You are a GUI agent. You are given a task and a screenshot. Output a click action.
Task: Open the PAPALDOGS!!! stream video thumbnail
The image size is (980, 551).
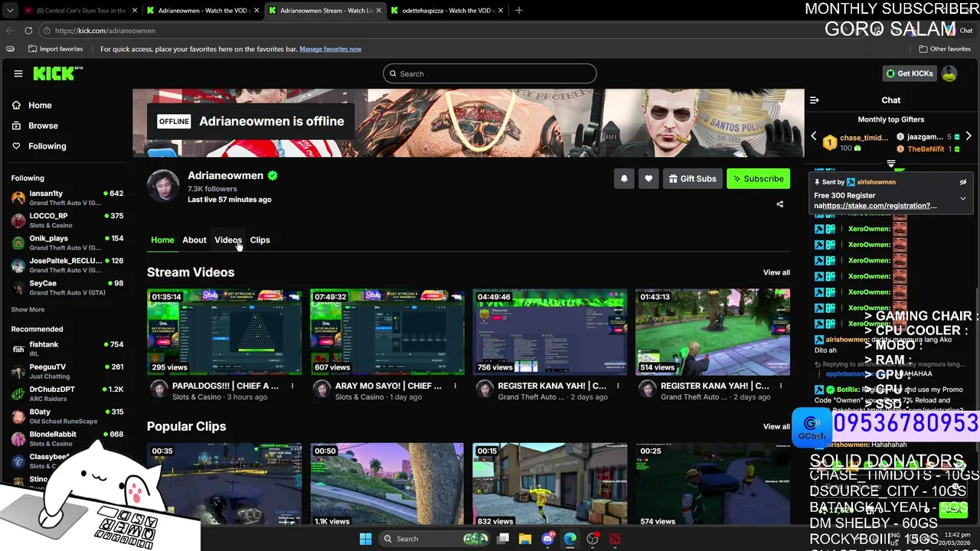pos(224,332)
